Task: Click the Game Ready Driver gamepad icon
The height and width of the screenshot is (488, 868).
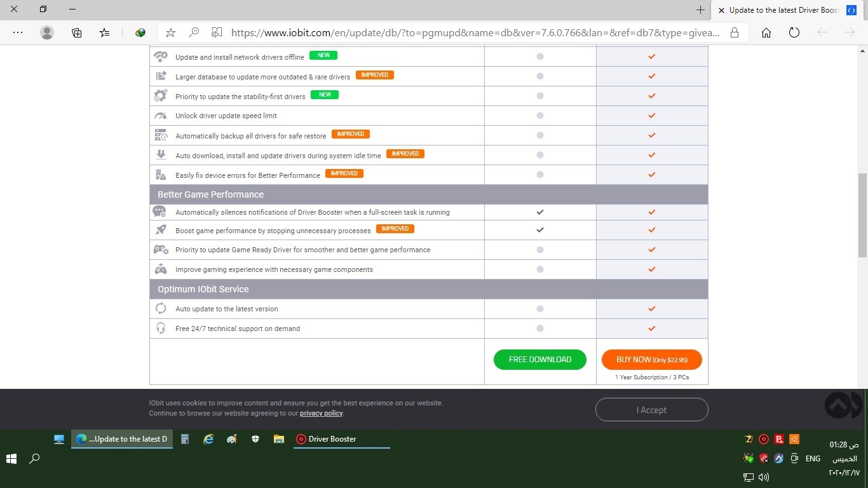Action: (161, 250)
